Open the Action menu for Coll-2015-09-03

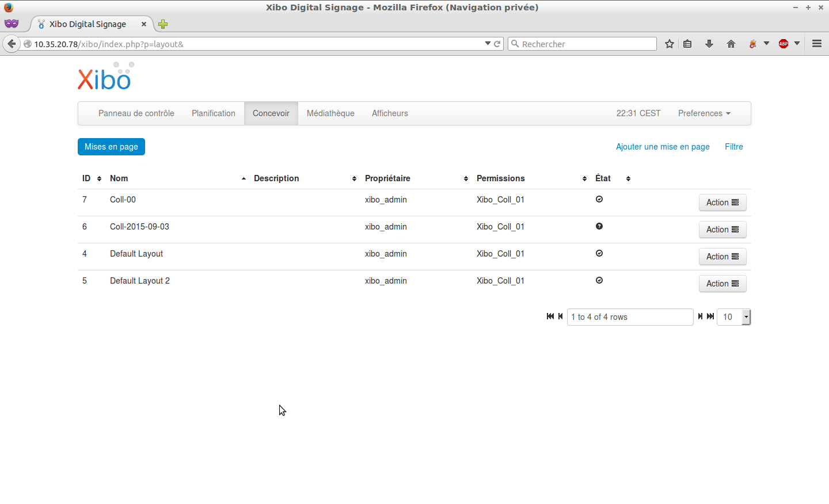click(722, 230)
